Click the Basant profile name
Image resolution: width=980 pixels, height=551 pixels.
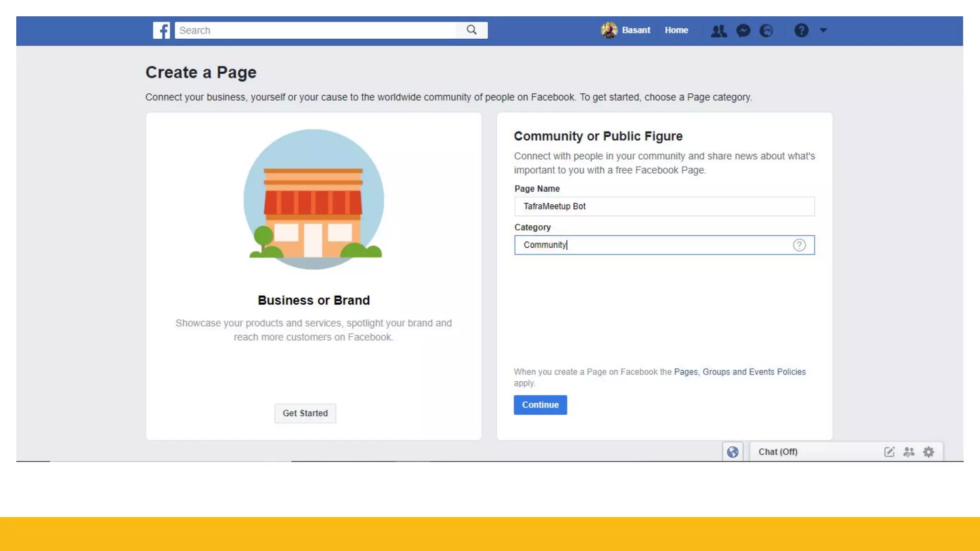point(636,30)
